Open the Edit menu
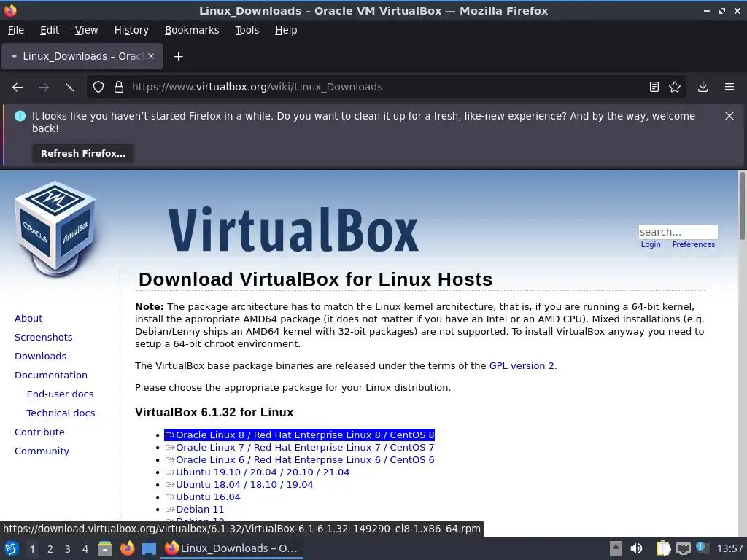This screenshot has height=560, width=747. (50, 30)
